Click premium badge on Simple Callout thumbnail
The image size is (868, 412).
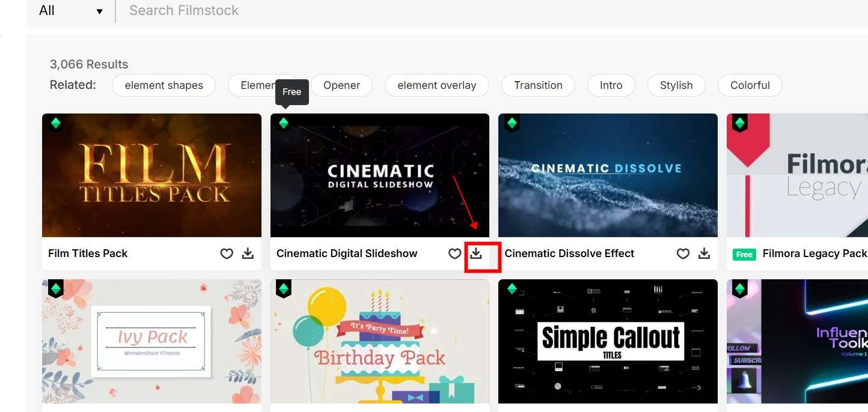coord(512,289)
